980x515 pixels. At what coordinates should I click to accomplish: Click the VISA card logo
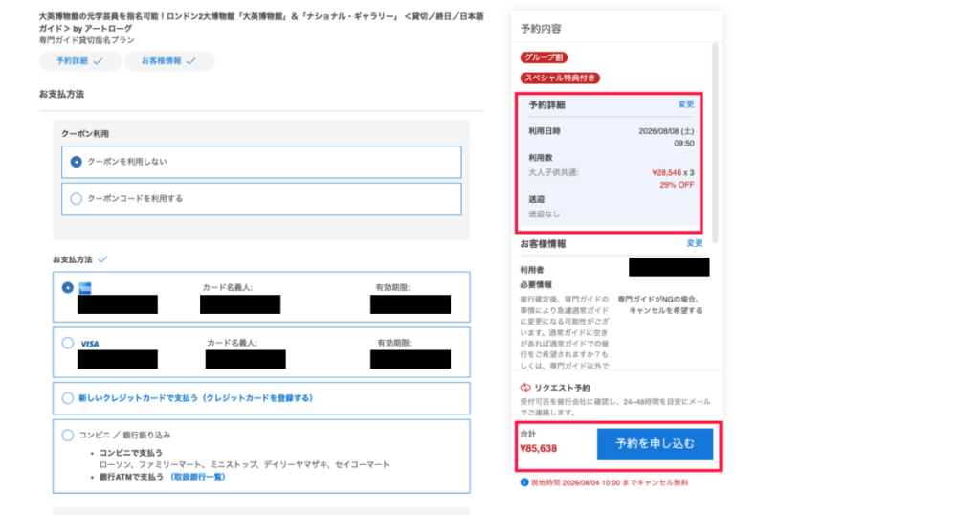pyautogui.click(x=89, y=344)
